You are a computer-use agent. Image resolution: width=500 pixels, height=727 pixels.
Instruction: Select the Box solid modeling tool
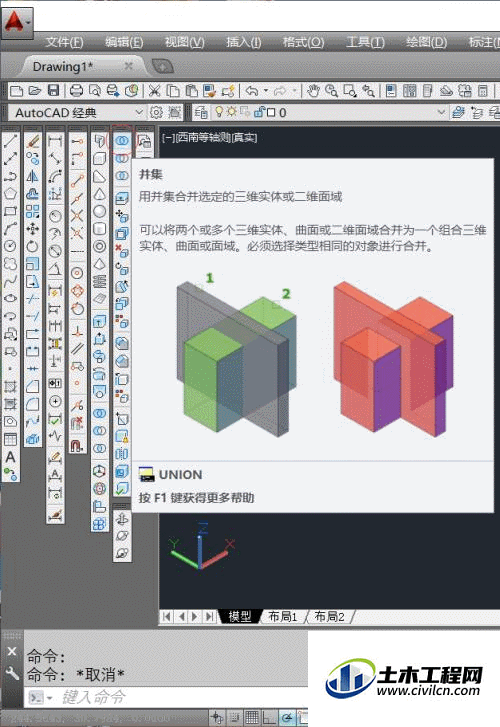pos(100,159)
